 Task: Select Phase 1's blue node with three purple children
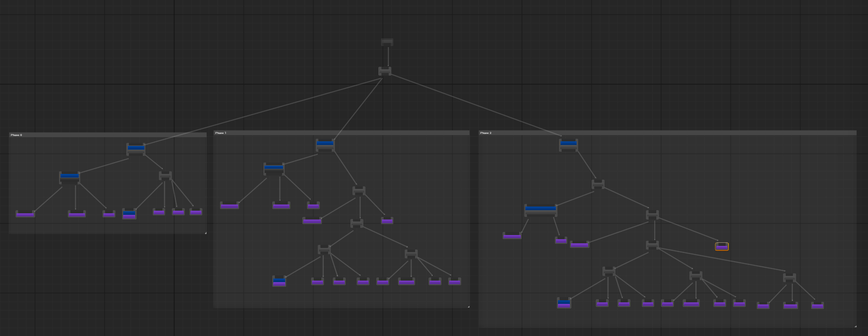[x=274, y=169]
